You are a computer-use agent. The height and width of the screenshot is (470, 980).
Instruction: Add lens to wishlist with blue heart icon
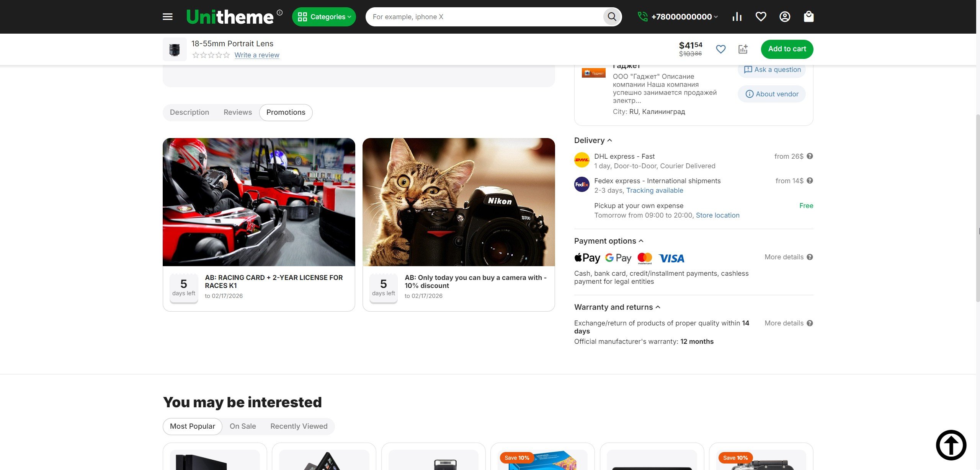point(720,49)
